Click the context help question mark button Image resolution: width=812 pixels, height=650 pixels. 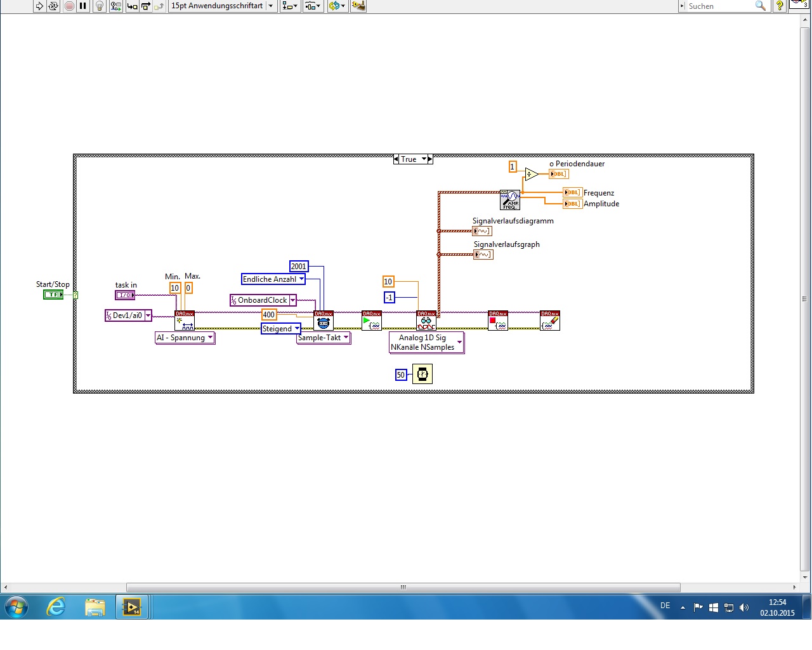pos(780,6)
